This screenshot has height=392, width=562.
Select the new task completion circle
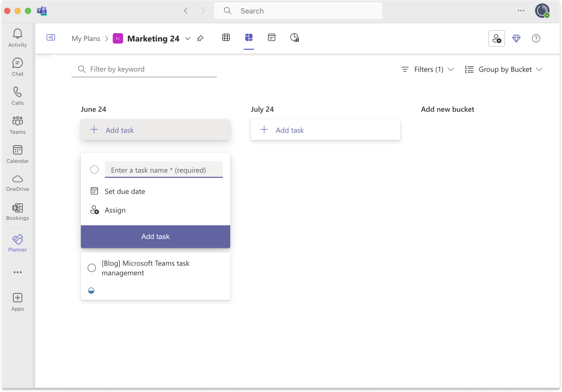pos(94,170)
